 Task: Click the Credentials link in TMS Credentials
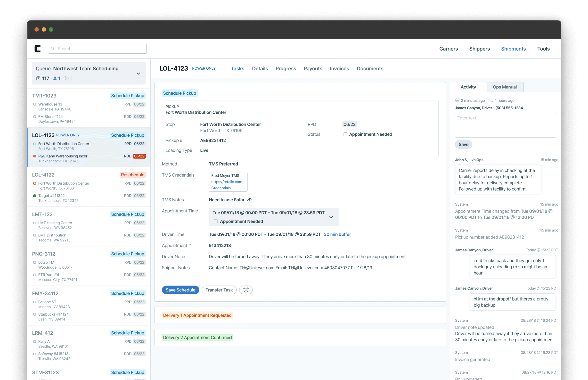tap(221, 188)
